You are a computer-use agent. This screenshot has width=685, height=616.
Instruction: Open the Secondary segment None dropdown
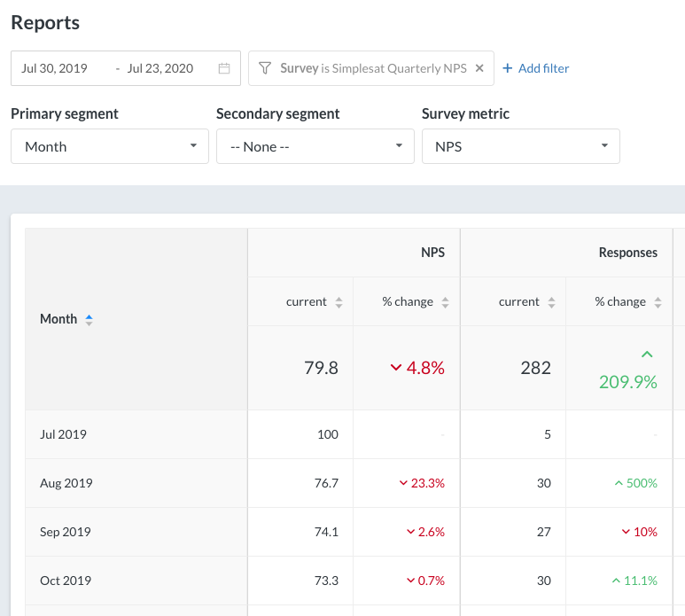tap(315, 146)
